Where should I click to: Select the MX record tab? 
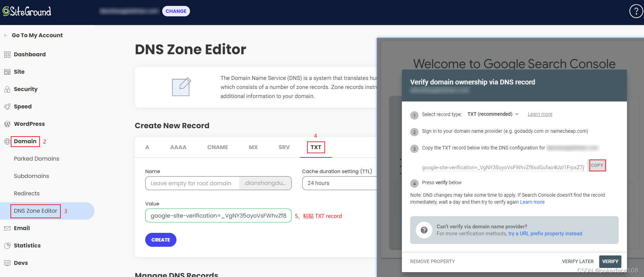tap(253, 147)
